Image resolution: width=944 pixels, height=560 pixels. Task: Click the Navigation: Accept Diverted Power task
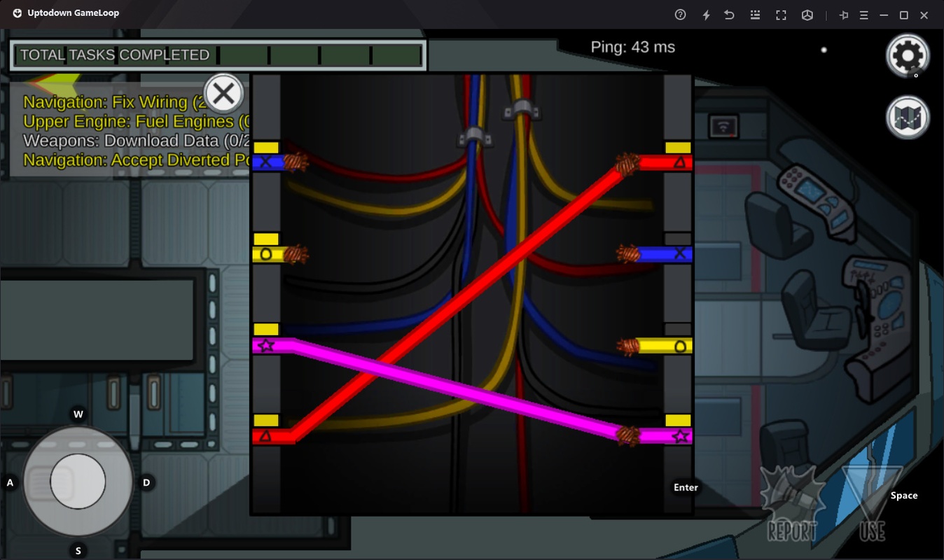(137, 160)
